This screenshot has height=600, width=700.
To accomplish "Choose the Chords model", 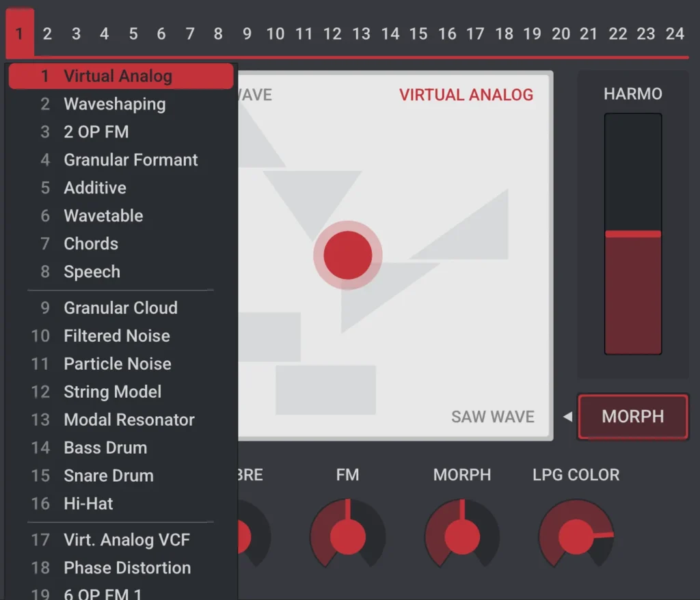I will (121, 244).
